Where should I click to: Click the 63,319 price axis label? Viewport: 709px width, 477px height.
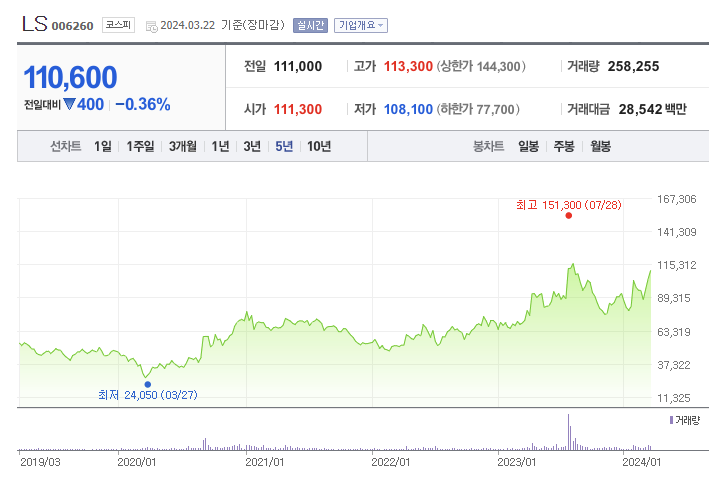click(x=674, y=332)
